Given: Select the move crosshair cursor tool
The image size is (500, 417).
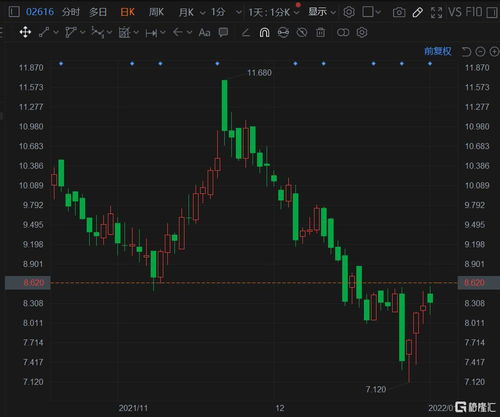Looking at the screenshot, I should (x=25, y=32).
